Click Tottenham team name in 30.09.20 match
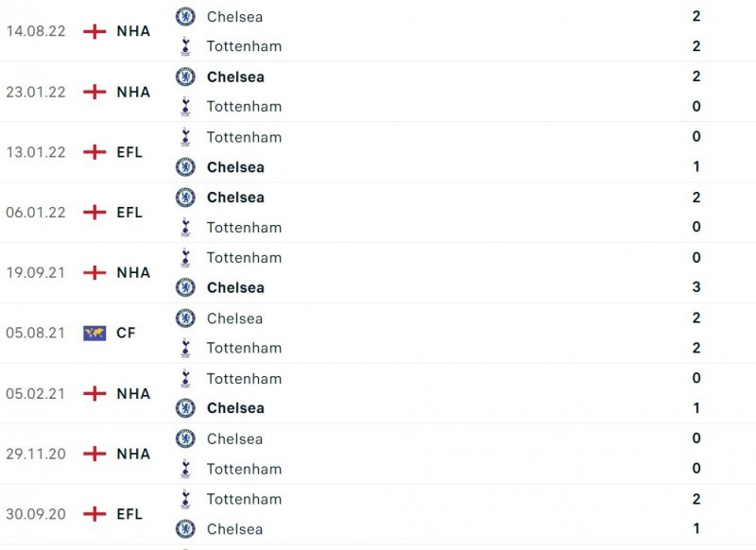 (x=244, y=499)
